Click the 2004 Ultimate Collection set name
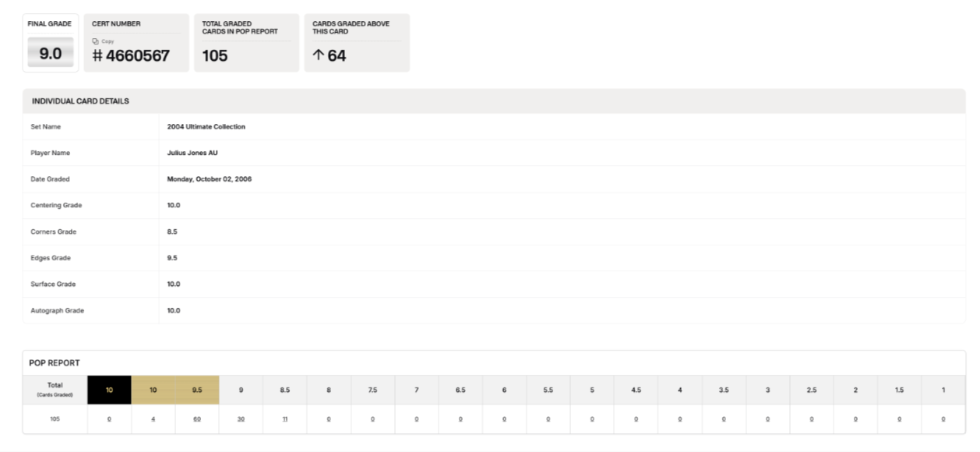Image resolution: width=980 pixels, height=452 pixels. click(x=206, y=126)
